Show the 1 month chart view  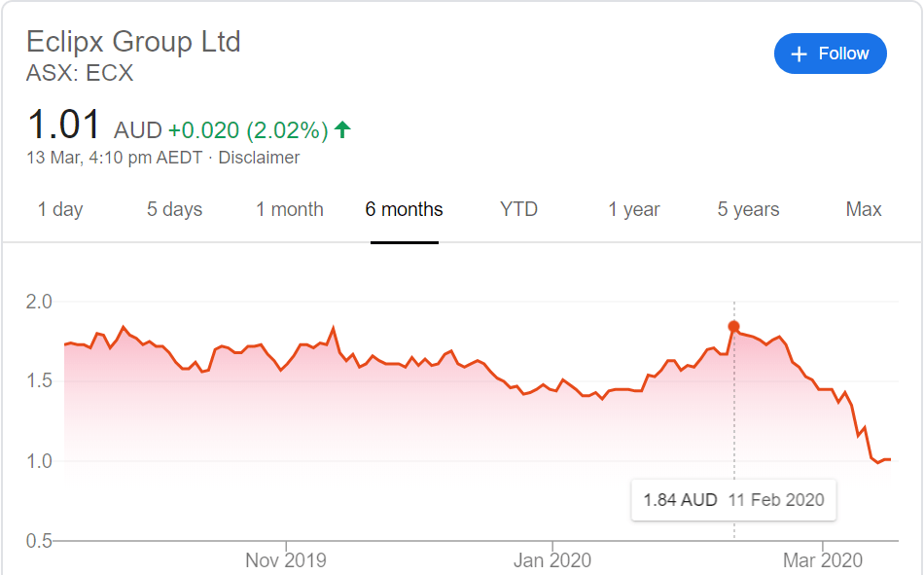[x=290, y=209]
